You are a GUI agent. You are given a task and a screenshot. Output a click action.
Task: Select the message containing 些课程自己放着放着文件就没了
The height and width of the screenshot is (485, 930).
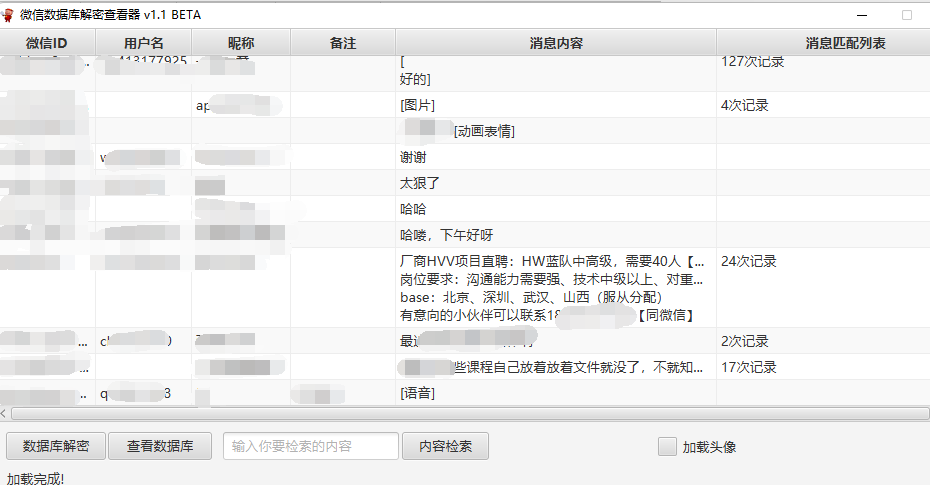[x=556, y=367]
